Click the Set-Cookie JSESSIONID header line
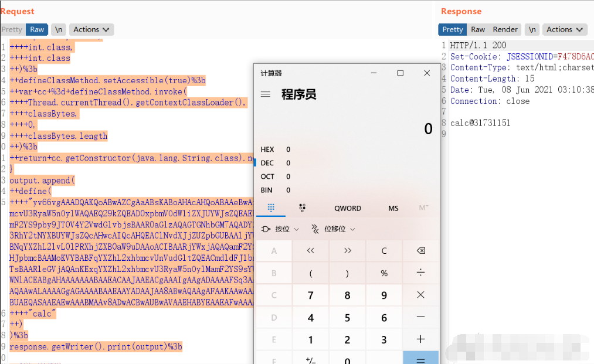 (522, 56)
